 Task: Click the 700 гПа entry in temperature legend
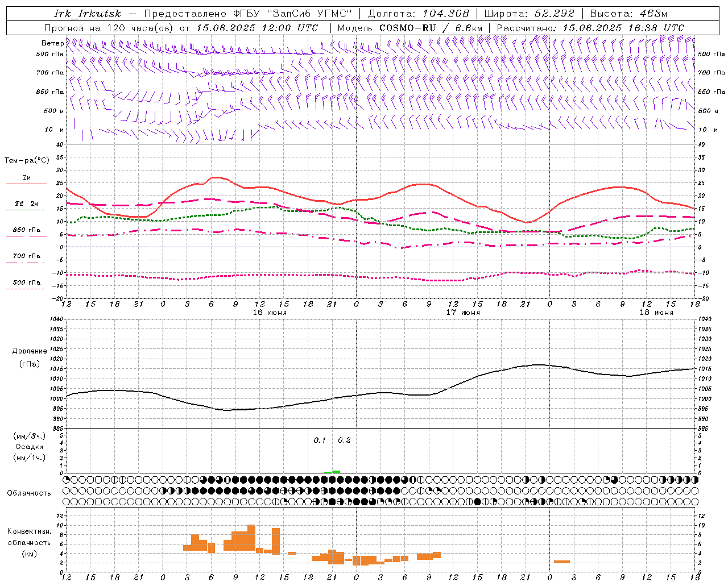click(x=27, y=256)
